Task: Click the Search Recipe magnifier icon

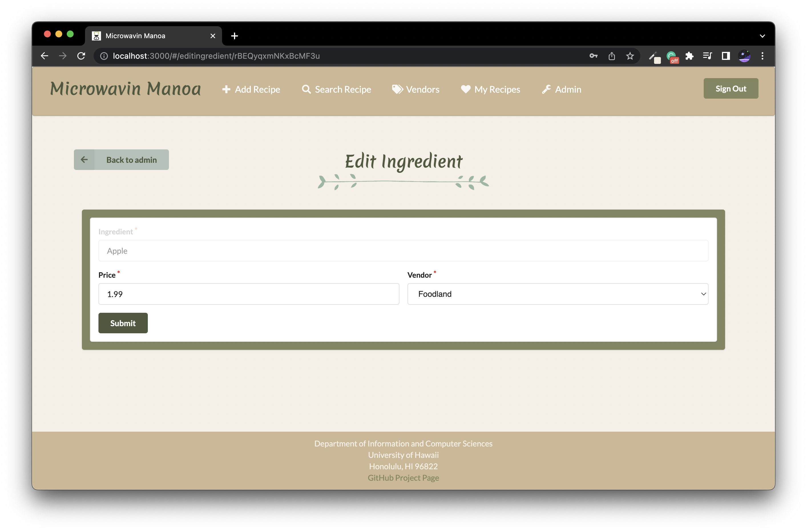Action: (307, 89)
